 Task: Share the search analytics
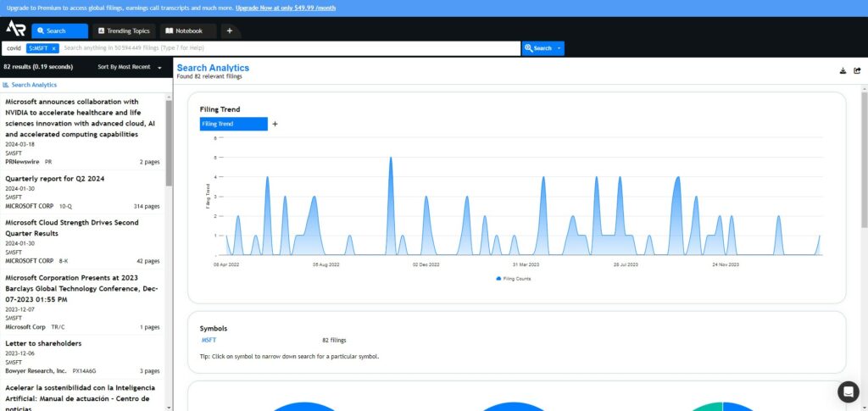[857, 71]
